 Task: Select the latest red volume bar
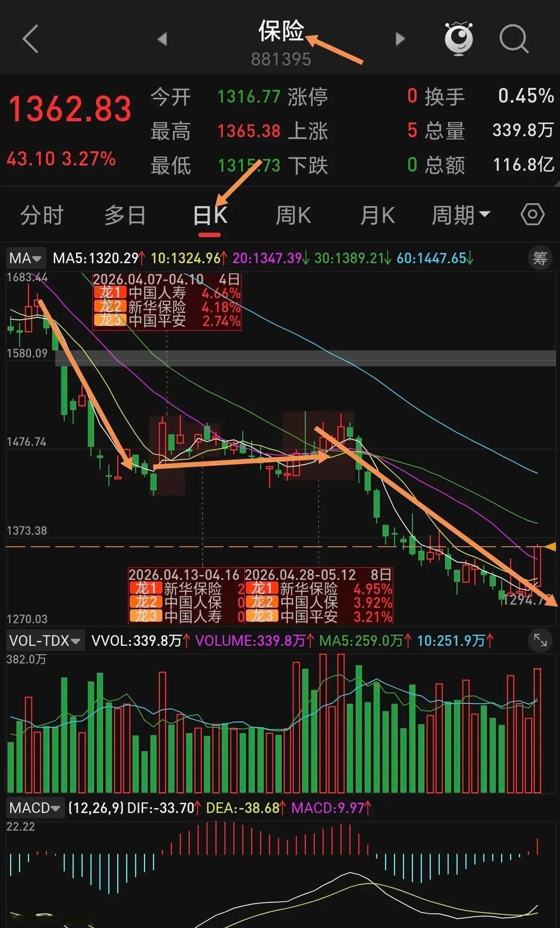[x=537, y=731]
